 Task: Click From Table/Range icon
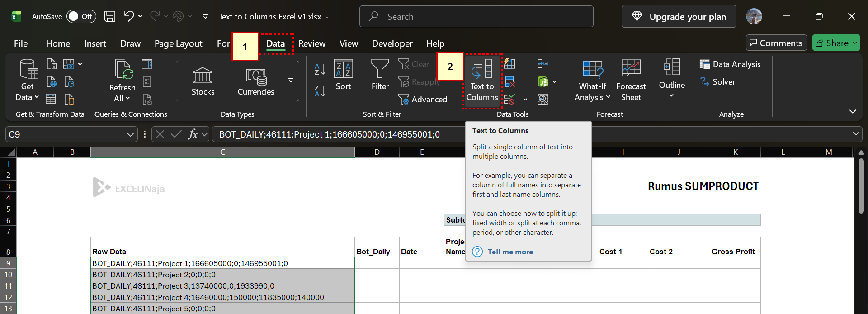point(52,99)
